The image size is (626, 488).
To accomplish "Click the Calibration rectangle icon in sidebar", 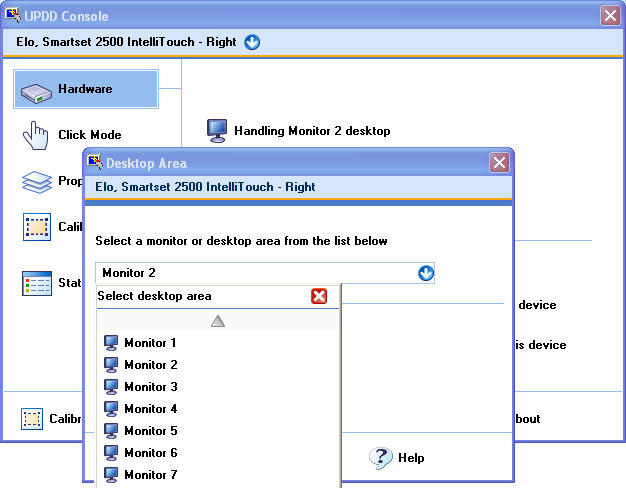I will pos(37,227).
